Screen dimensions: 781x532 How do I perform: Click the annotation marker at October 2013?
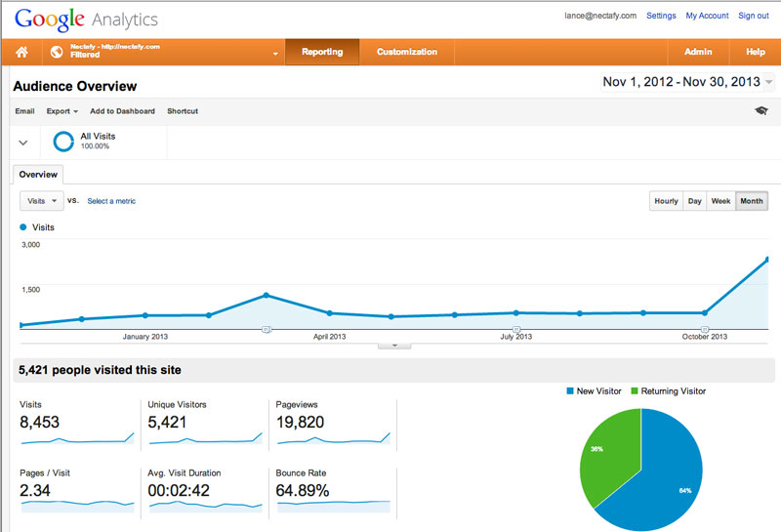click(705, 329)
